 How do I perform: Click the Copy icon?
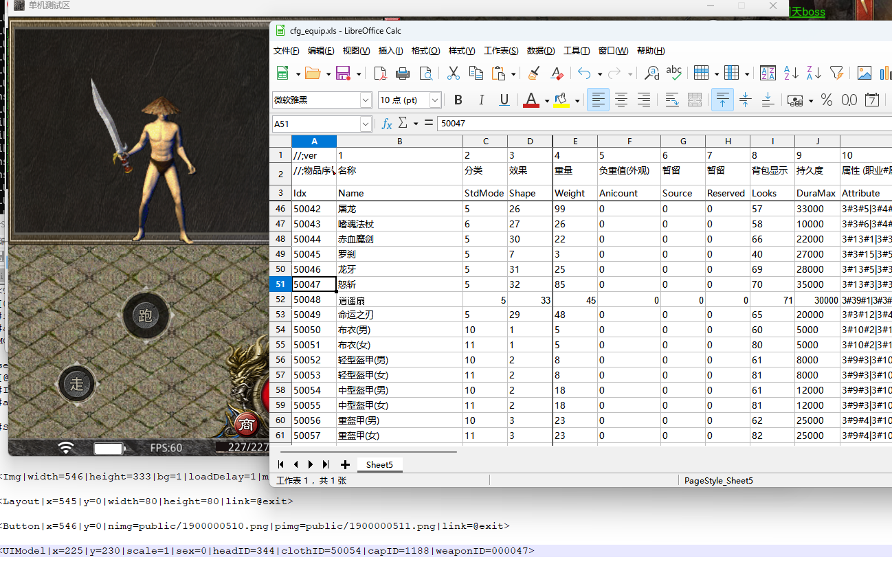click(476, 73)
